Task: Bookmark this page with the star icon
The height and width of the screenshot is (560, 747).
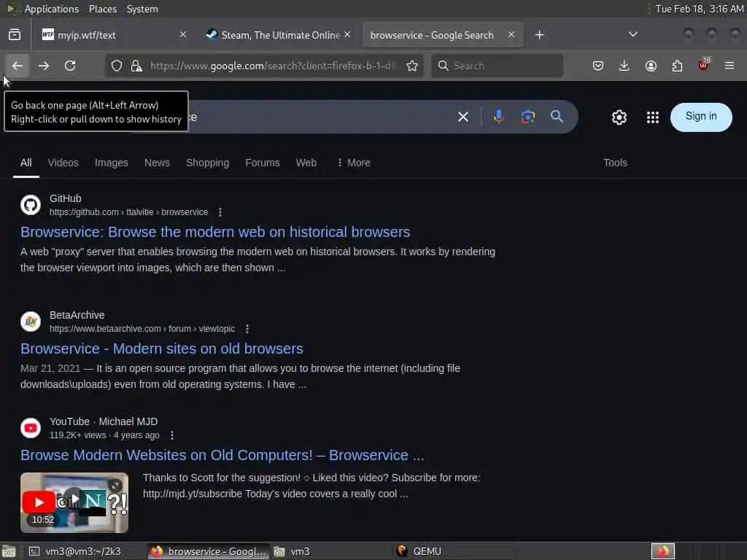Action: click(x=412, y=66)
